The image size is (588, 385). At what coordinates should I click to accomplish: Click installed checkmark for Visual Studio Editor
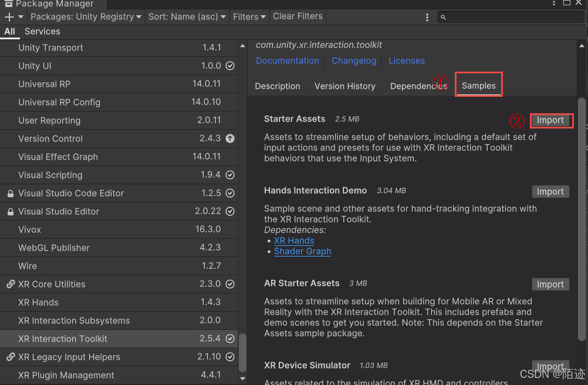[230, 211]
